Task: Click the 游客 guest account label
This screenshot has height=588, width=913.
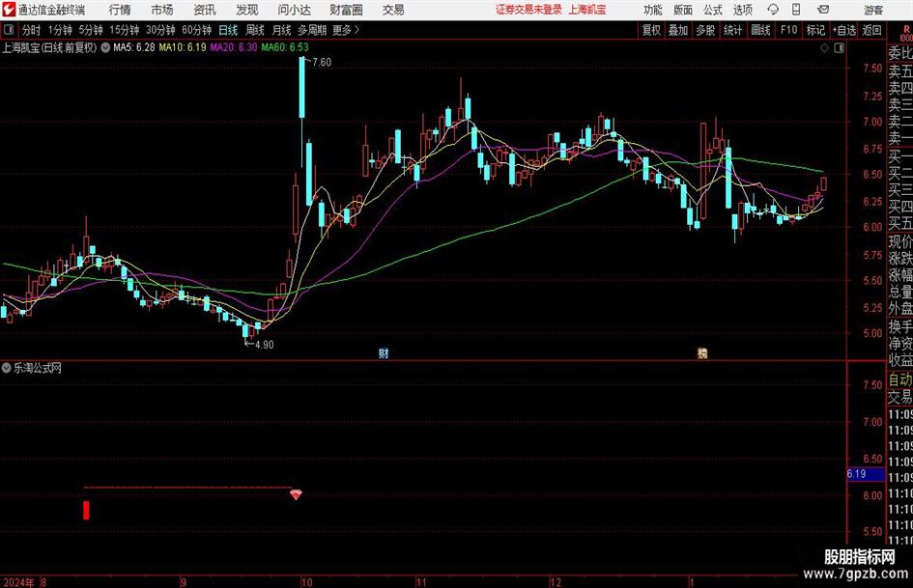Action: coord(872,10)
